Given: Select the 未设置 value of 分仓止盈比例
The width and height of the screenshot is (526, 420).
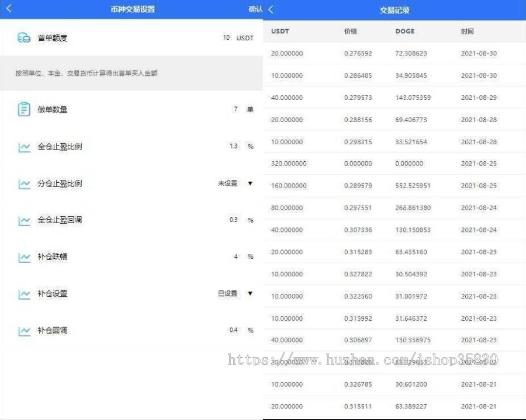Looking at the screenshot, I should 227,183.
